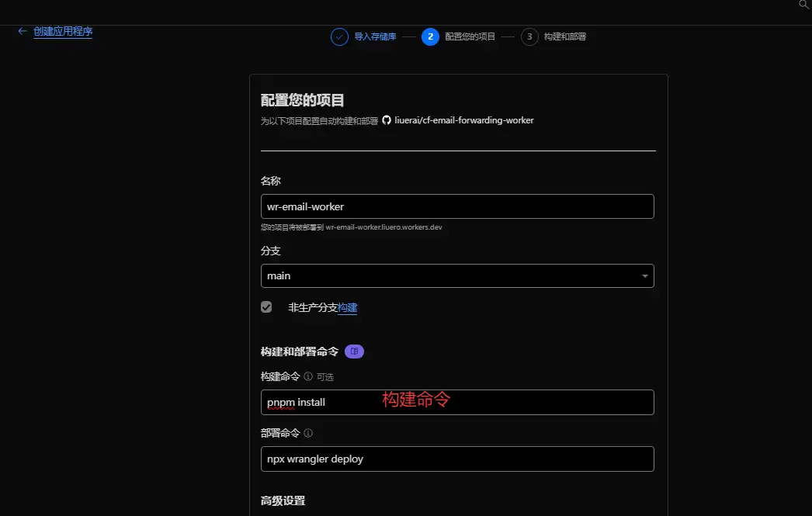Image resolution: width=812 pixels, height=516 pixels.
Task: Expand the 高级设置 section
Action: tap(282, 500)
